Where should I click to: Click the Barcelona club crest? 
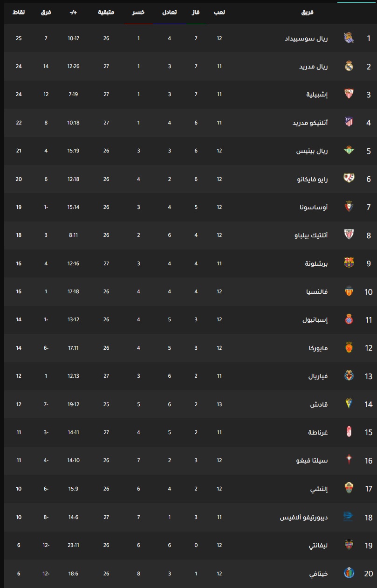349,263
